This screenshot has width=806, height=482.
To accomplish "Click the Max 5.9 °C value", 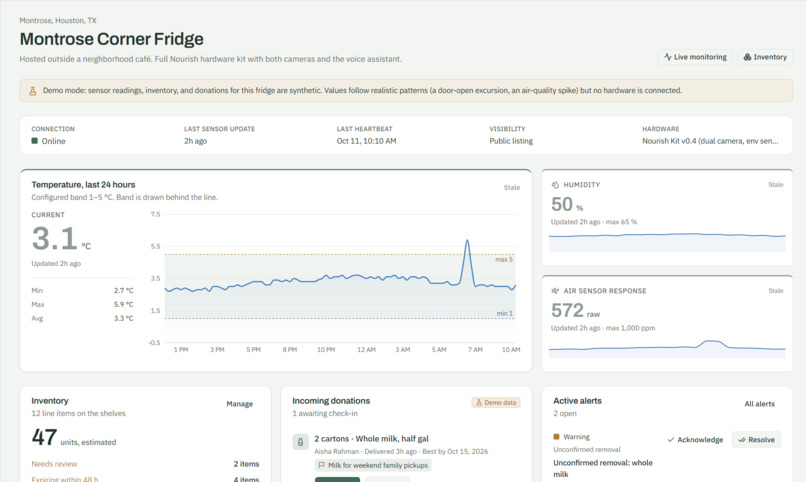I will (123, 305).
